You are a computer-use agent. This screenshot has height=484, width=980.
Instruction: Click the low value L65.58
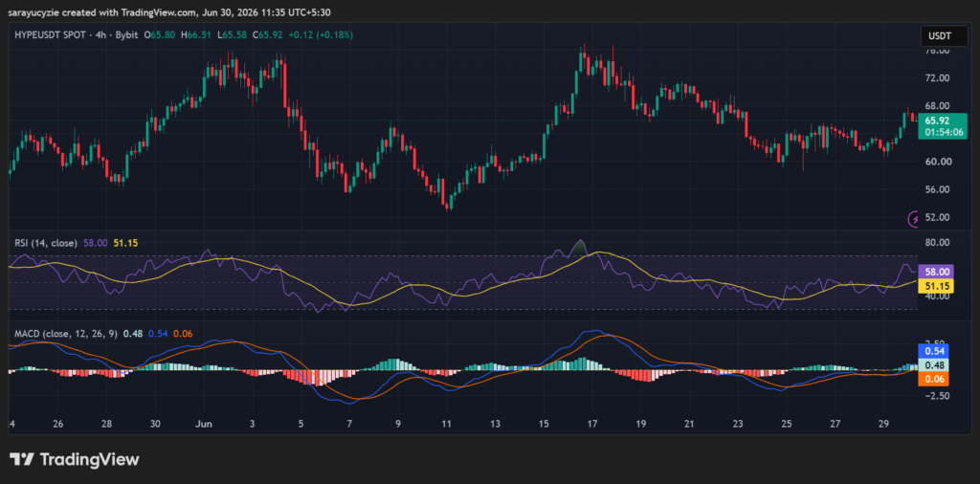pos(232,35)
